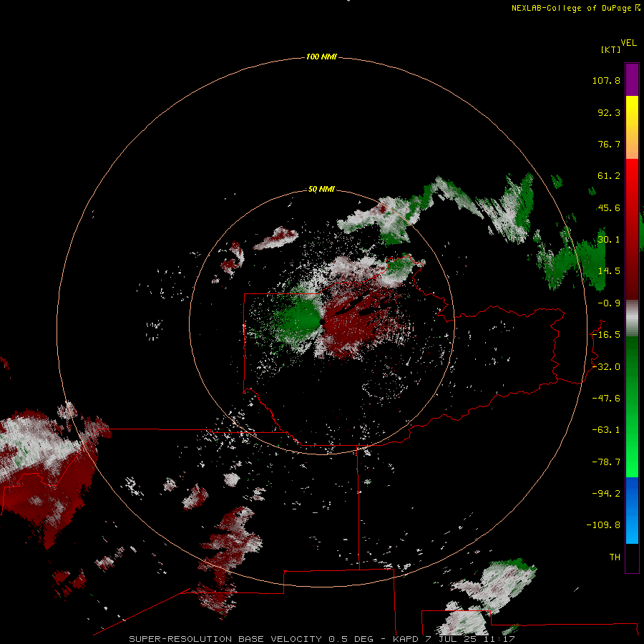Click the 61.2 scale value
The image size is (644, 644).
coord(609,176)
